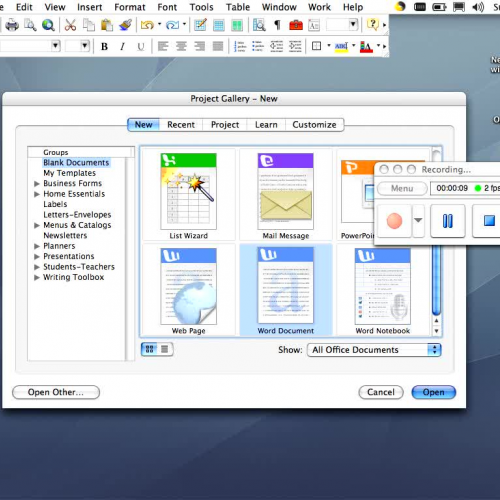
Task: Open the Redo history dropdown arrow
Action: [x=184, y=24]
